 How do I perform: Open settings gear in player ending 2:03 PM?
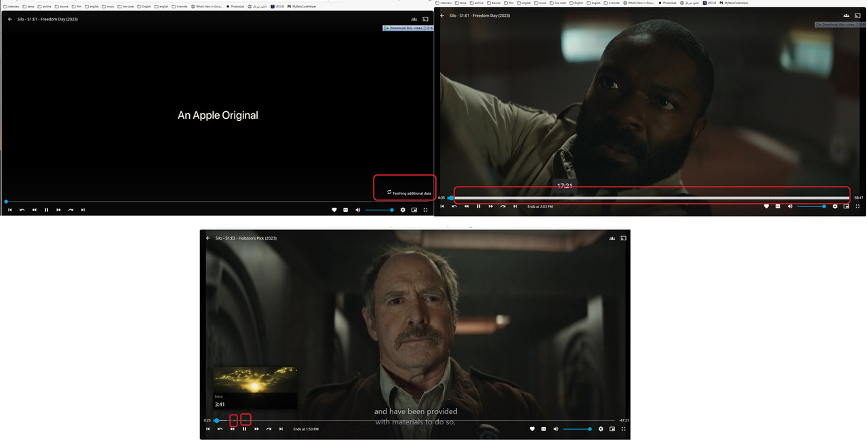835,206
